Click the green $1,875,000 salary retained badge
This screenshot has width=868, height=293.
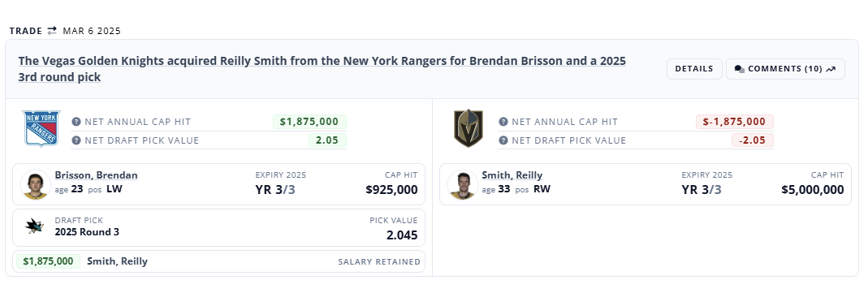coord(48,261)
